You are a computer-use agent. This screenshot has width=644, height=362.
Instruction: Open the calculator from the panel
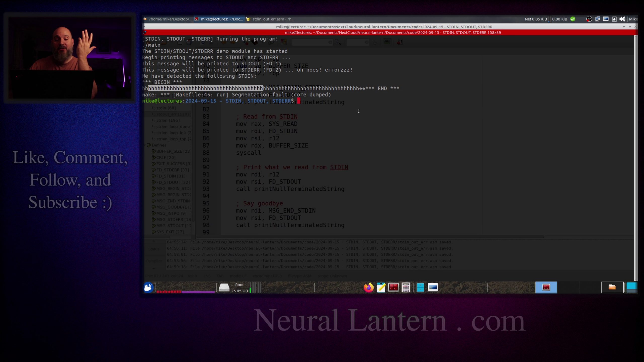click(x=406, y=287)
